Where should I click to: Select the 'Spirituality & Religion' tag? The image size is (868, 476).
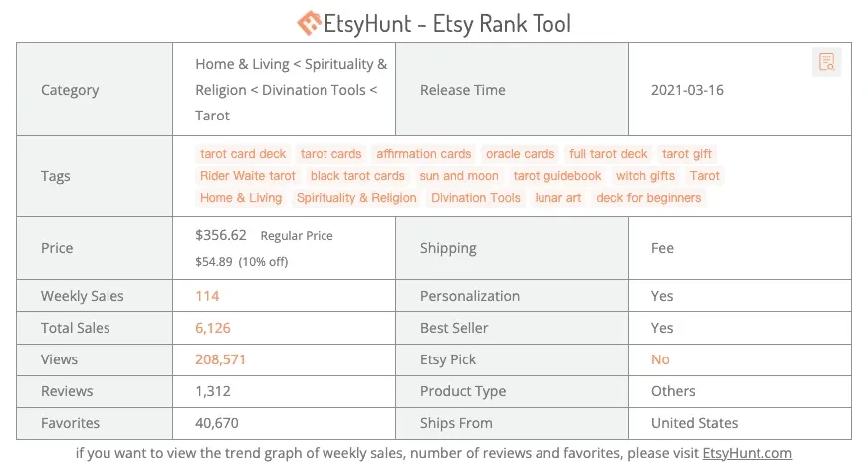click(356, 198)
